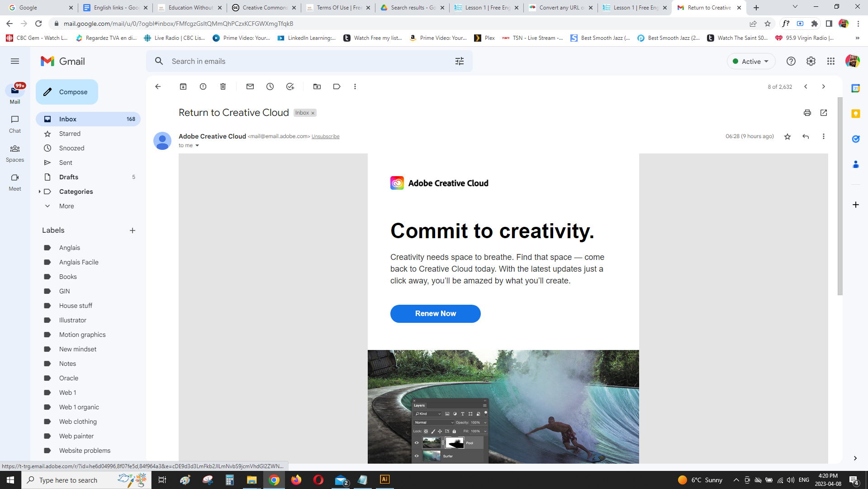This screenshot has height=489, width=868.
Task: Expand More in the sidebar
Action: 66,206
